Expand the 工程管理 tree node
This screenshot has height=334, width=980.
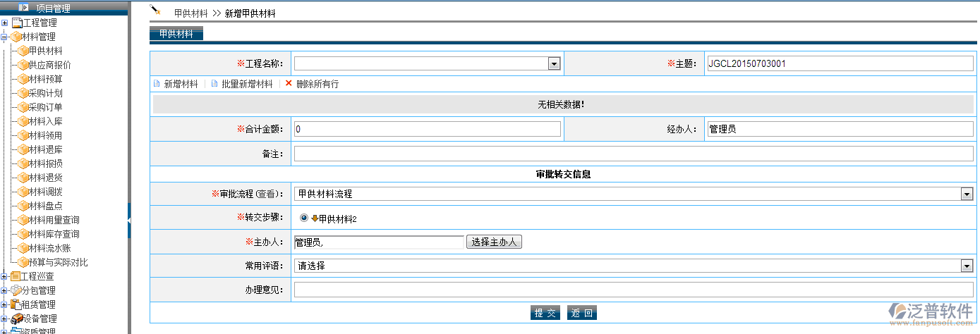pyautogui.click(x=5, y=23)
